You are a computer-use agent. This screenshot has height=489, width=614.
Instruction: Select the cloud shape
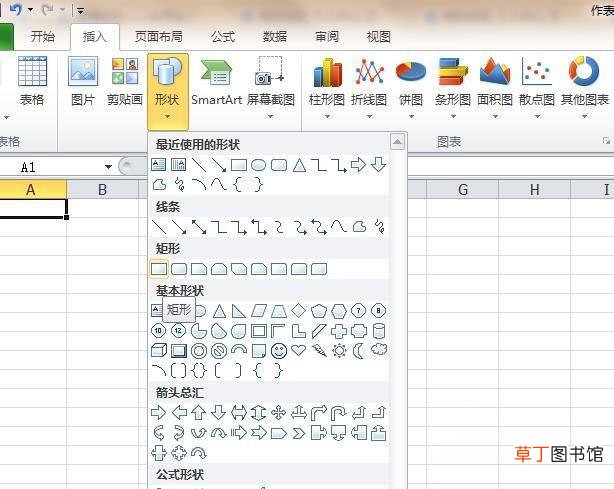[x=379, y=350]
